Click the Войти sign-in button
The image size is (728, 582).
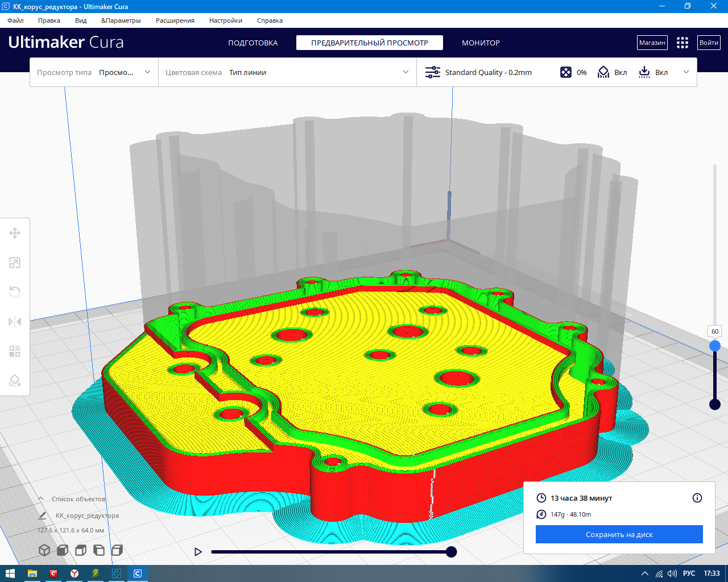(709, 43)
